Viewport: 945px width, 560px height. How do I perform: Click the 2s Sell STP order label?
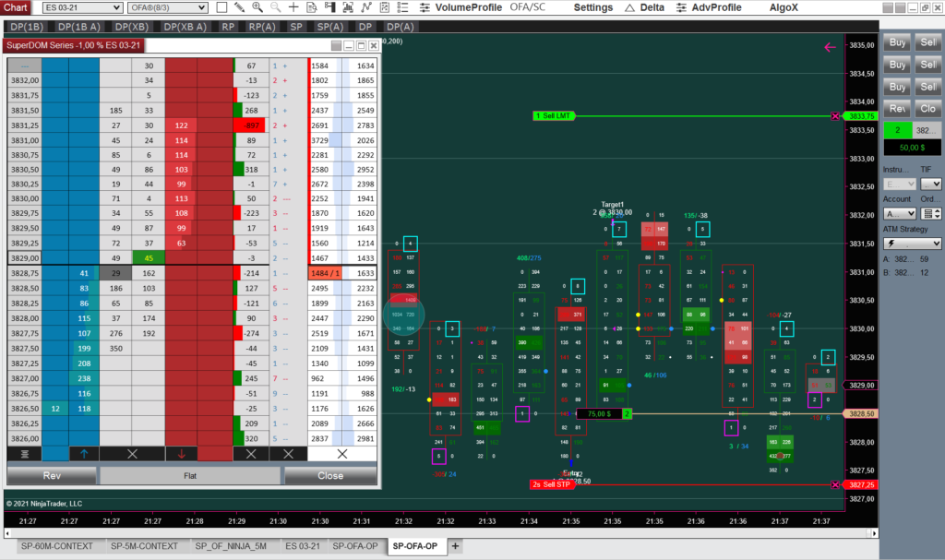click(551, 484)
